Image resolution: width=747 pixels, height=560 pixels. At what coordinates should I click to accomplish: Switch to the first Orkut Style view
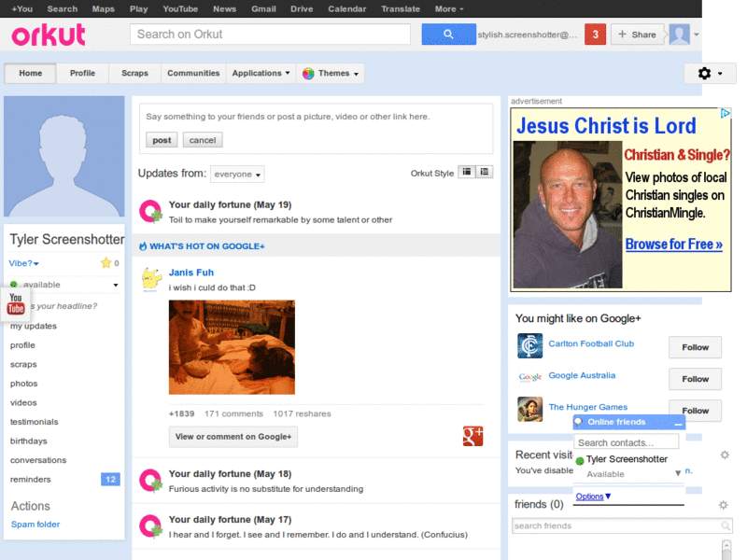[x=466, y=172]
